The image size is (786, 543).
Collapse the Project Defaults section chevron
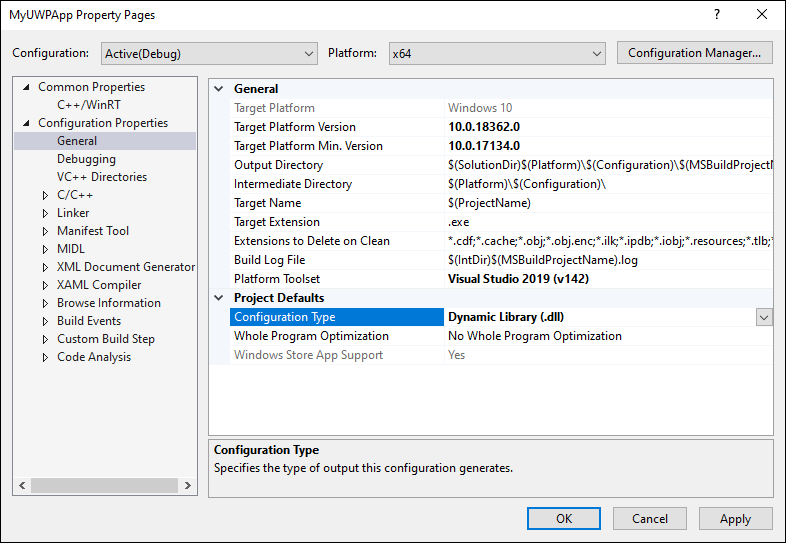click(219, 298)
